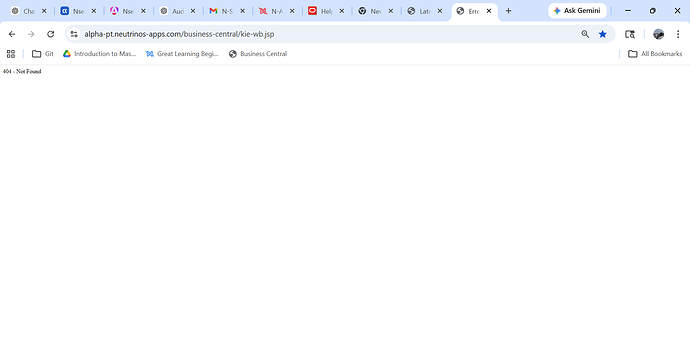Open the Chrome three-dot menu
Viewport: 690px width, 362px height.
678,34
